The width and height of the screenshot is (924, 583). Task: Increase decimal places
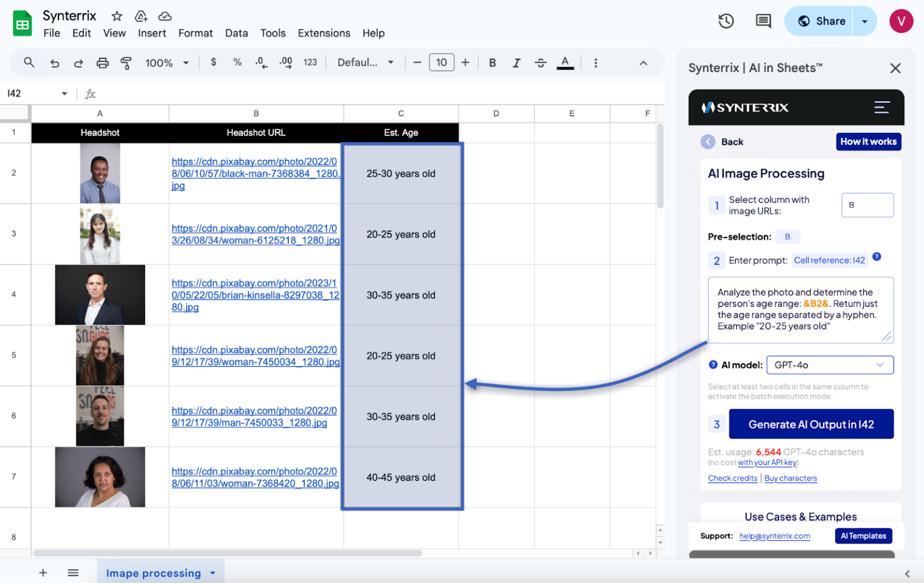tap(285, 62)
